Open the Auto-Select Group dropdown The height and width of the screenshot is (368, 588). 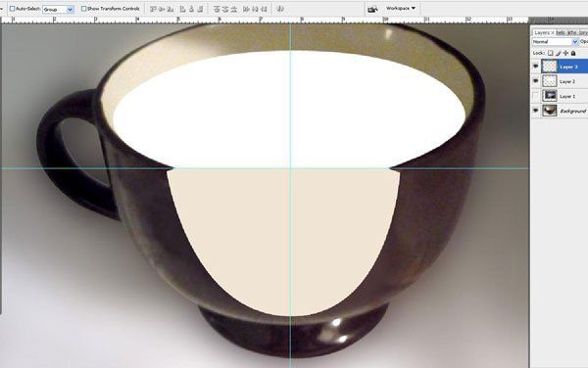coord(58,10)
